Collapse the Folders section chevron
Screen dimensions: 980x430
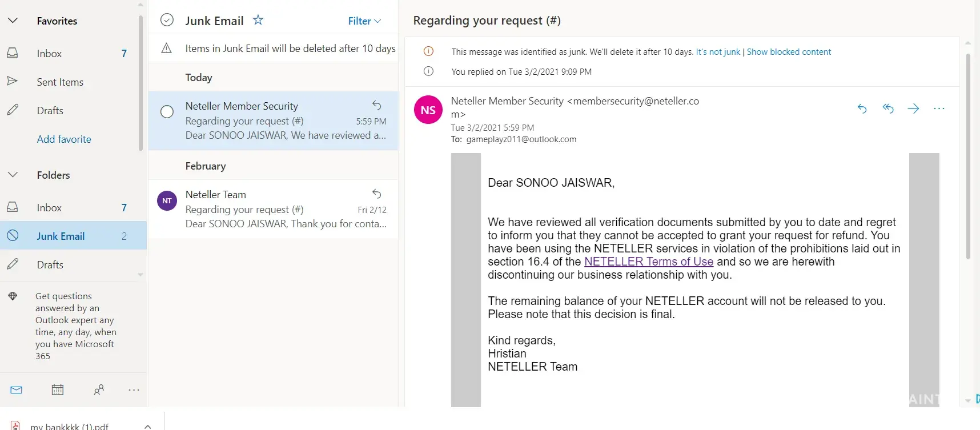(13, 175)
